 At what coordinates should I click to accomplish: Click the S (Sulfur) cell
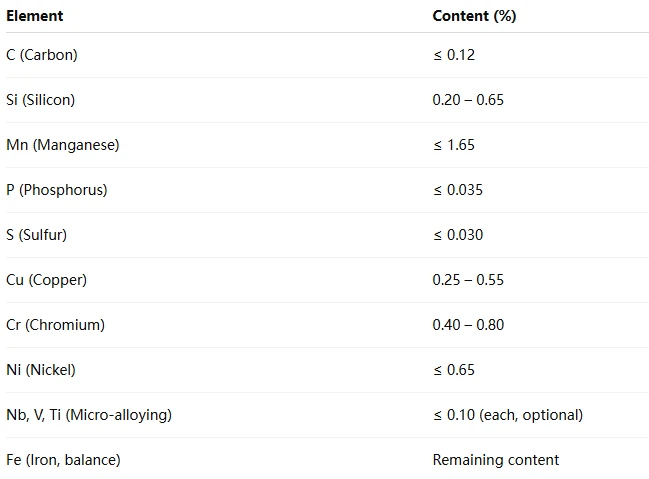click(x=36, y=235)
